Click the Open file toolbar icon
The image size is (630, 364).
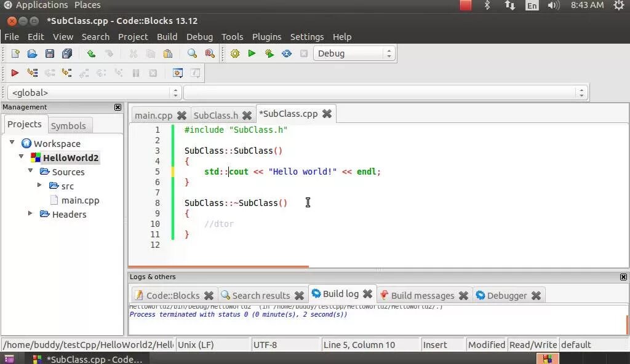point(32,53)
